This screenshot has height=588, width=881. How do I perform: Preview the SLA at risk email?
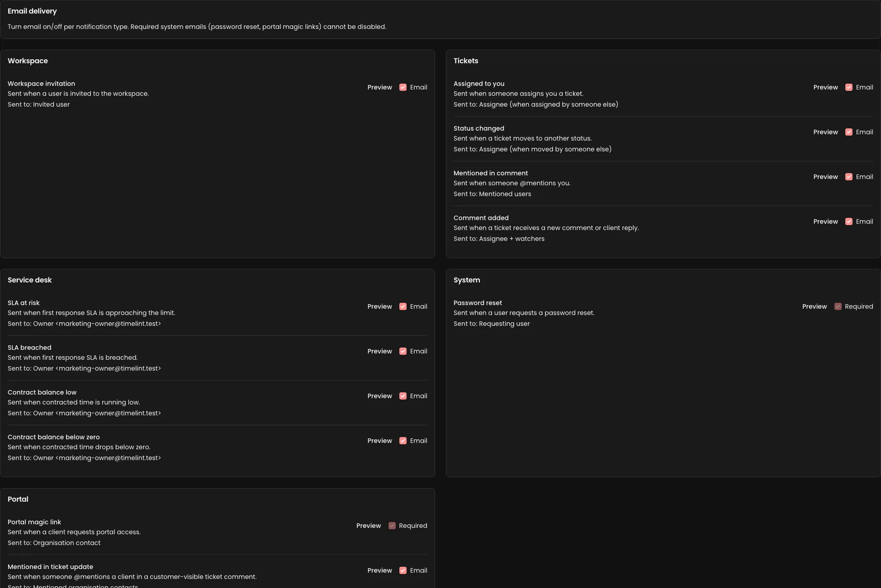379,306
